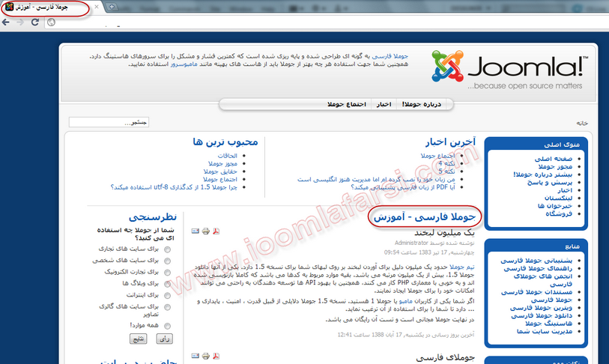Screen dimensions: 609x364
Task: Open مدیریت سایت شما in resources
Action: pyautogui.click(x=545, y=331)
